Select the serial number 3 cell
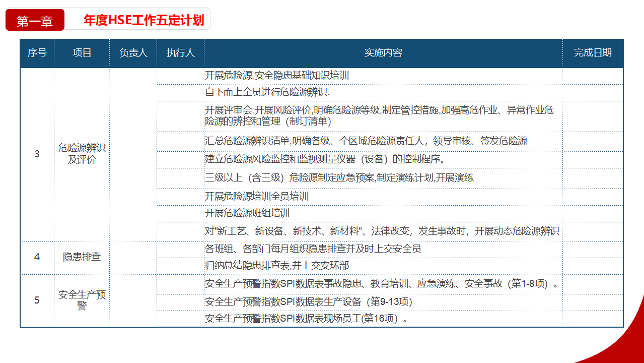Image resolution: width=644 pixels, height=363 pixels. [x=37, y=154]
